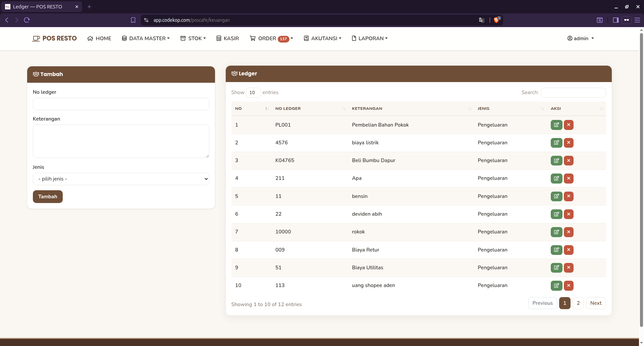Click the Next pagination button
The width and height of the screenshot is (644, 346).
596,303
